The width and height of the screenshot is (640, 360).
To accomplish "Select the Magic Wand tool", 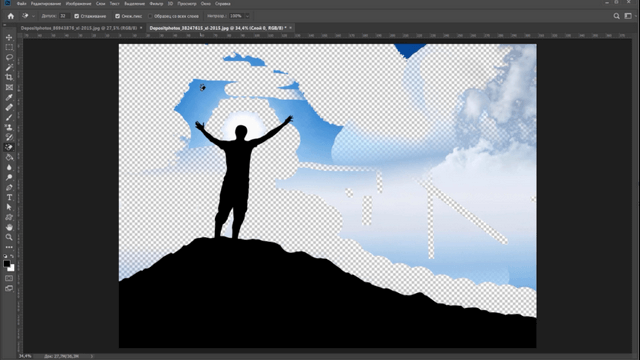I will [x=9, y=67].
